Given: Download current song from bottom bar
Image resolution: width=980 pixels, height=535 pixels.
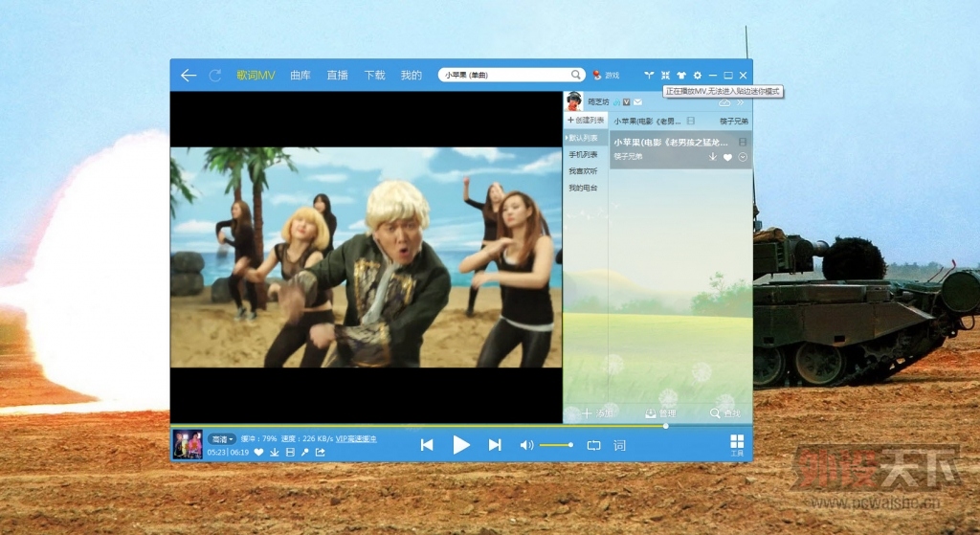Looking at the screenshot, I should click(x=275, y=452).
